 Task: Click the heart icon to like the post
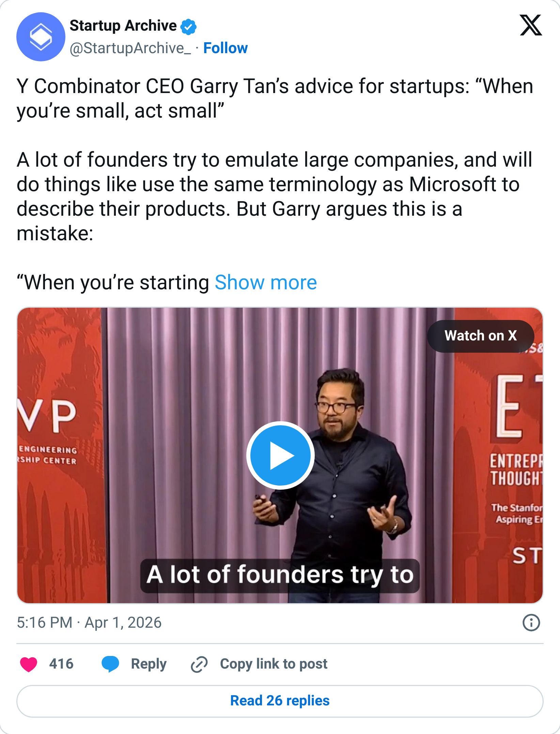click(29, 663)
